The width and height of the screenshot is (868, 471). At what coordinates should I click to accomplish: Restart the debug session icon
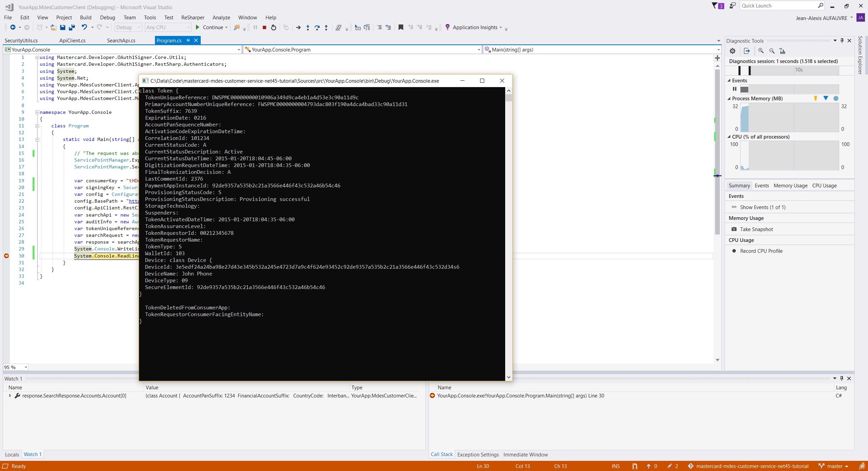click(x=274, y=27)
